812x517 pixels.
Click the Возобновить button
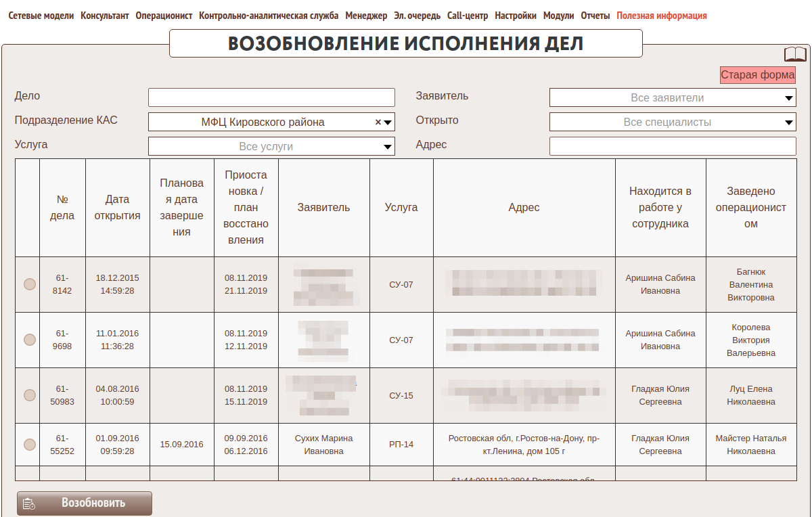[85, 503]
